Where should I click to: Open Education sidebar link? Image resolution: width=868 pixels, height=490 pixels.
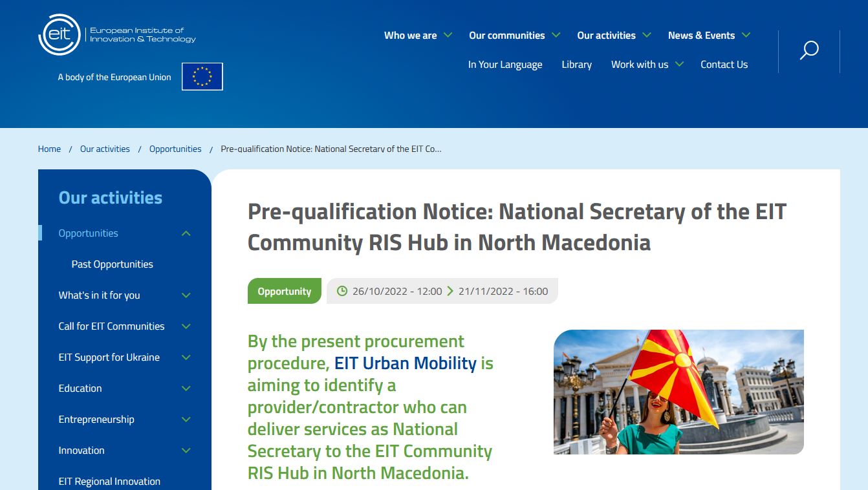pos(80,388)
